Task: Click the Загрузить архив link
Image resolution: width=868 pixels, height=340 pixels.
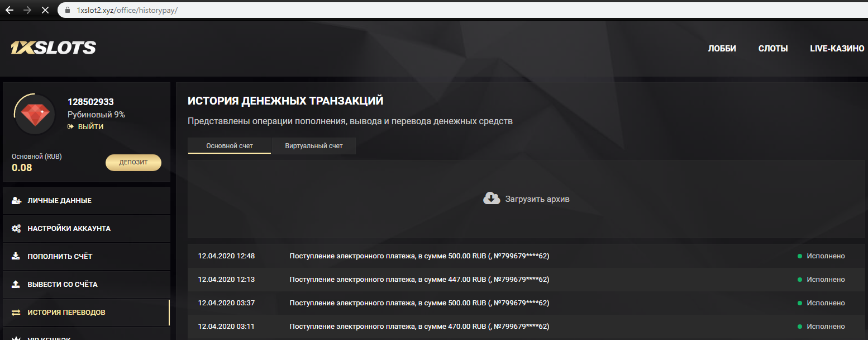Action: [x=537, y=199]
